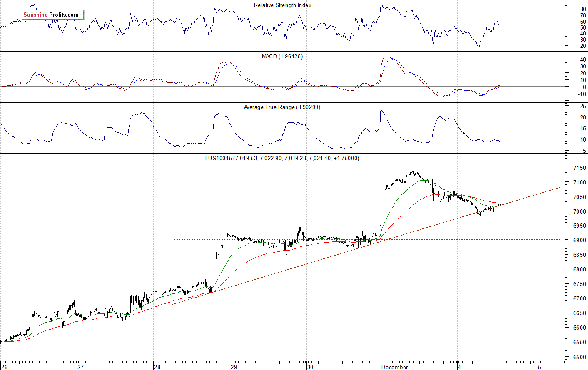Click the 7100 price axis label

point(580,182)
